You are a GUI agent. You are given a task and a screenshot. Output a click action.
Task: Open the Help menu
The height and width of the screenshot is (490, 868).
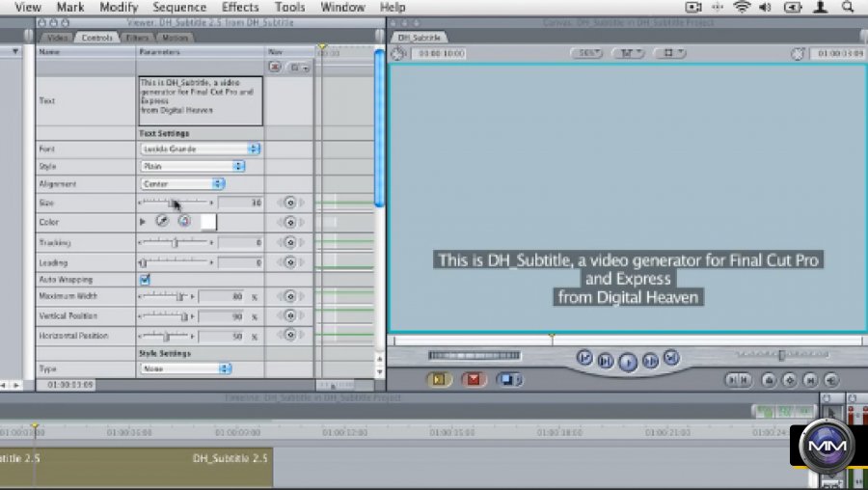click(393, 7)
